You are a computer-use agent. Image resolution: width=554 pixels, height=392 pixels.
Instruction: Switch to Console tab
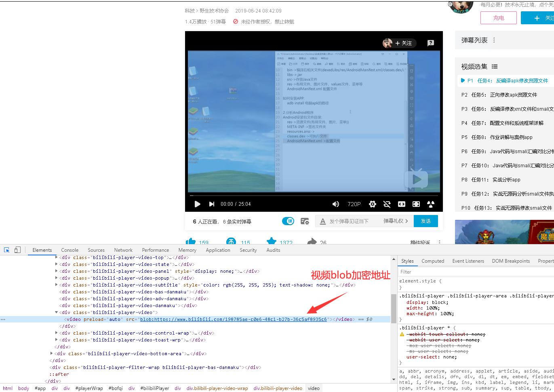coord(70,250)
